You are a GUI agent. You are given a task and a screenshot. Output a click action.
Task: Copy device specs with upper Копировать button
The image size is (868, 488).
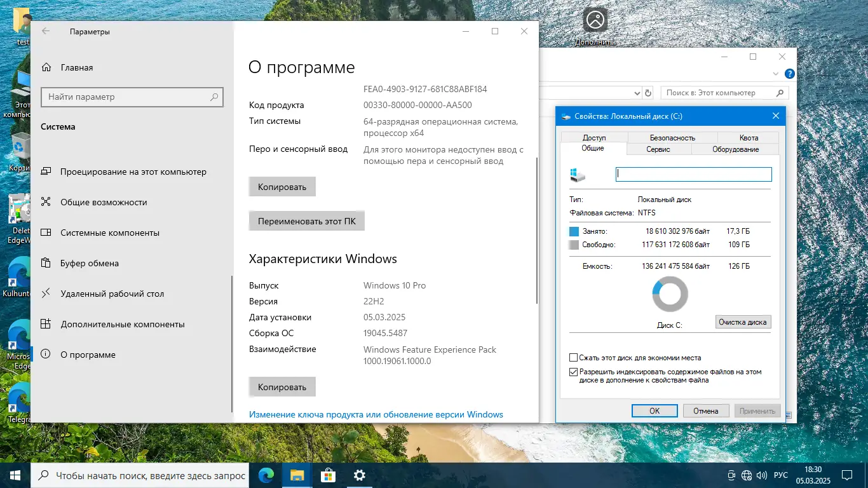tap(282, 187)
